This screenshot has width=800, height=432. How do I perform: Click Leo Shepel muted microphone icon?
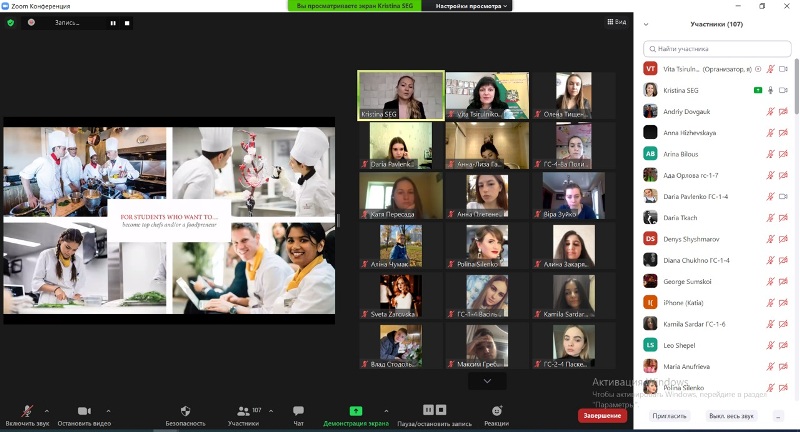tap(770, 345)
